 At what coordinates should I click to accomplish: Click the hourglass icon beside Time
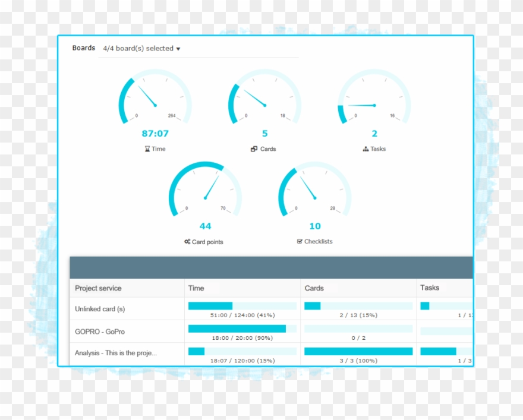147,149
